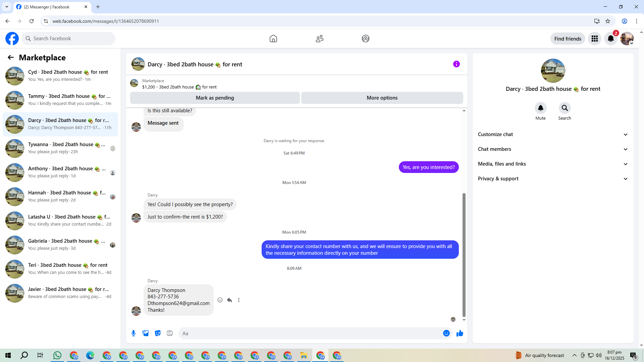Open the Home feed icon

click(273, 39)
